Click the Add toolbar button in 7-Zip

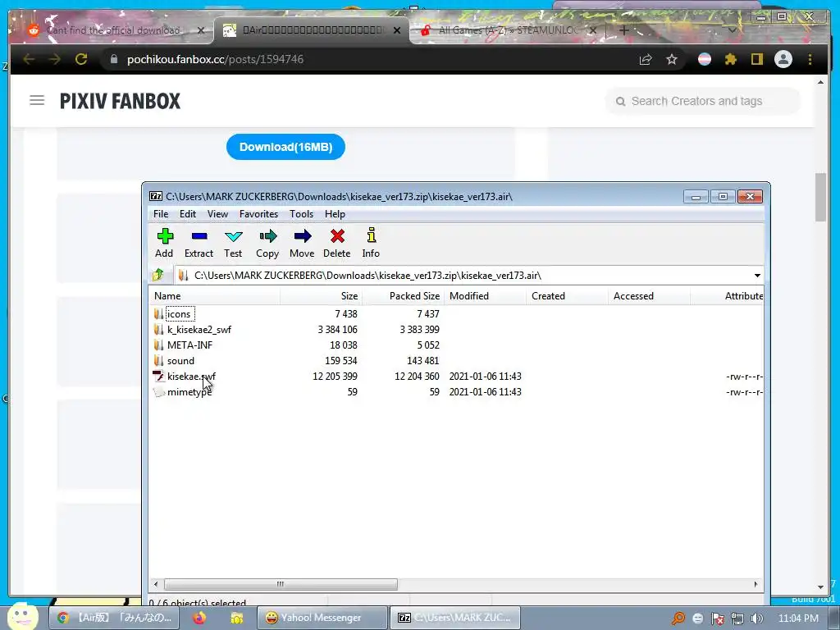pos(164,243)
